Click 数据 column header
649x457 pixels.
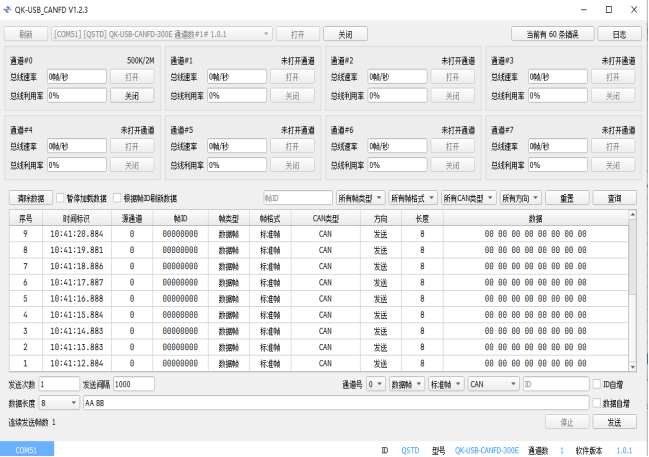pyautogui.click(x=536, y=219)
